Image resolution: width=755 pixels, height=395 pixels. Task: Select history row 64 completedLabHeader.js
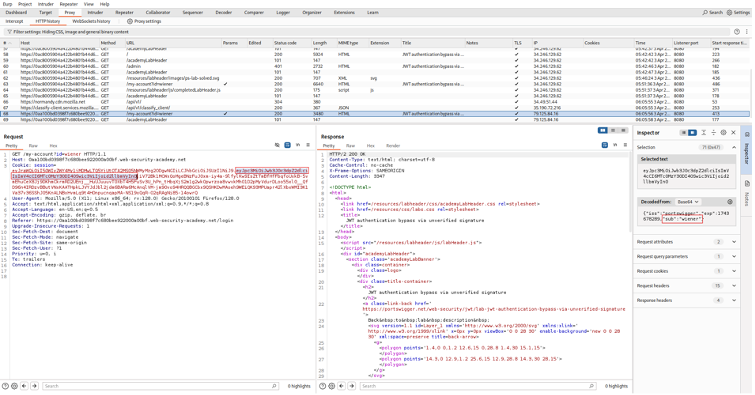(376, 90)
